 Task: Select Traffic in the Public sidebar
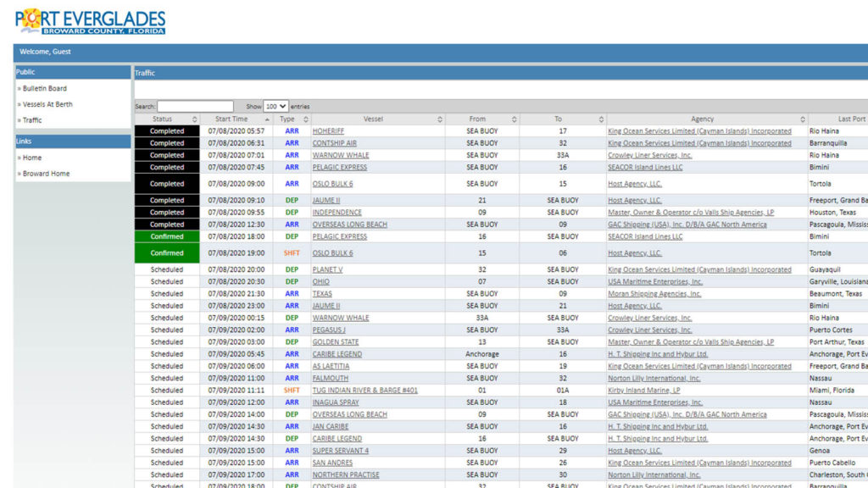[32, 120]
